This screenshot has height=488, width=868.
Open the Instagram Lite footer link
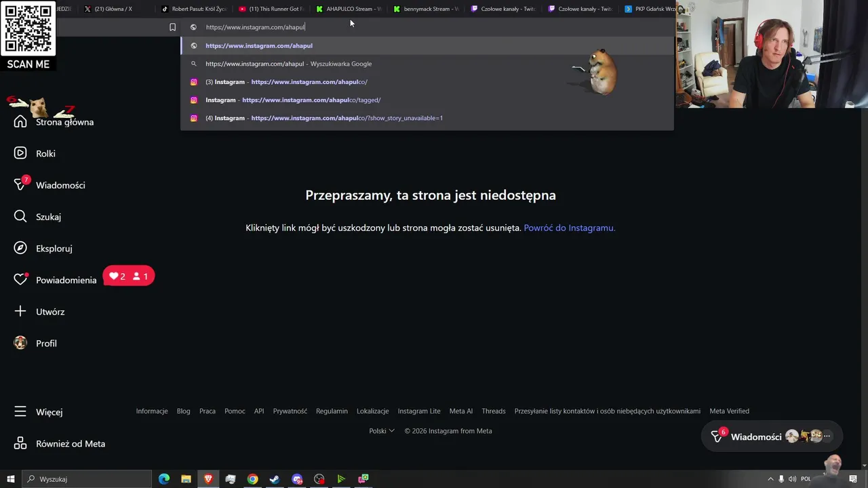coord(419,411)
